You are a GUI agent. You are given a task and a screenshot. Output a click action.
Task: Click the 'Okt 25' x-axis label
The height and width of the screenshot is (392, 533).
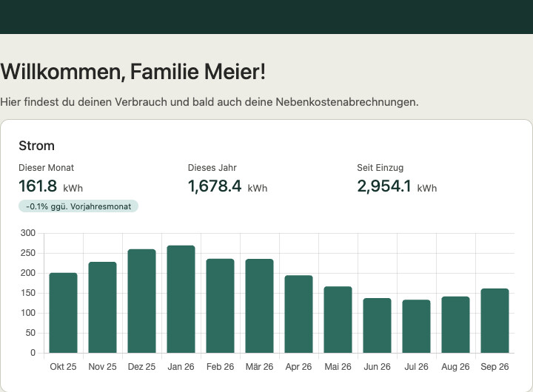(x=63, y=367)
